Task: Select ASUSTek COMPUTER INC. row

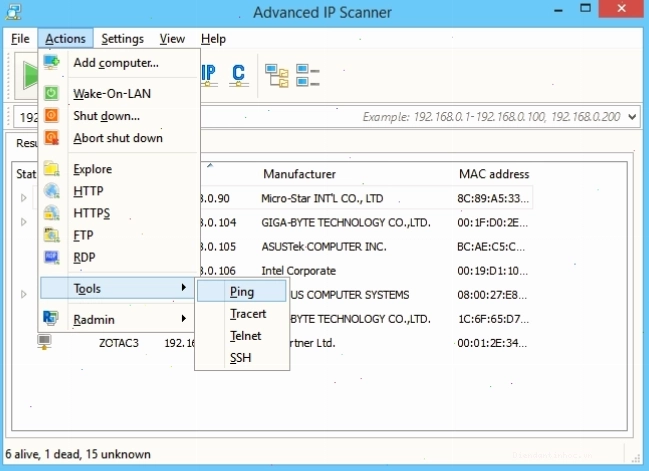Action: 324,247
